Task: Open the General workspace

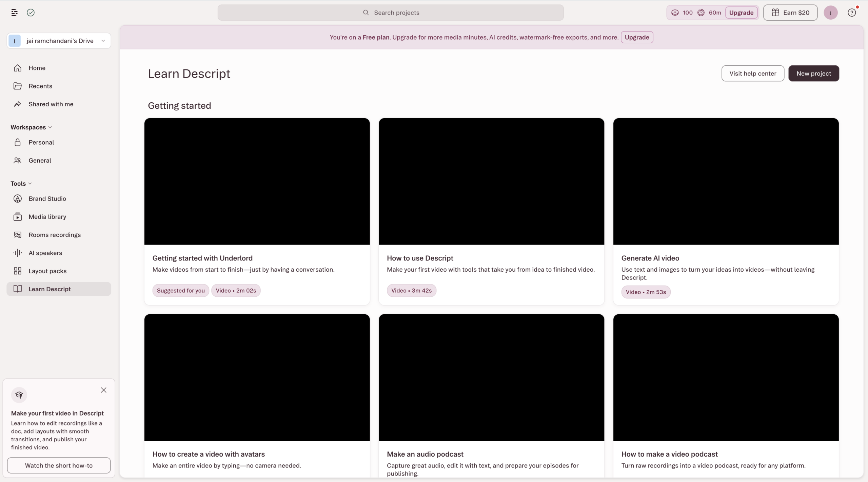Action: [59, 161]
